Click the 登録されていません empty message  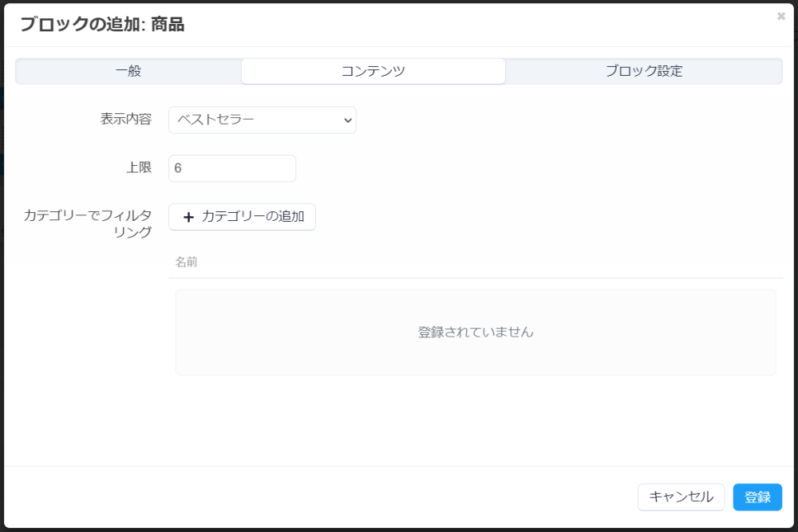coord(476,332)
